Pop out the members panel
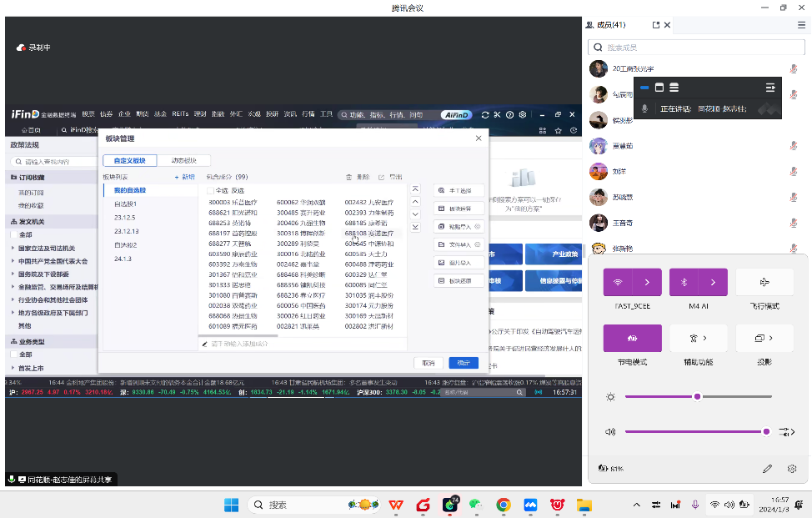This screenshot has height=518, width=812. [x=655, y=25]
